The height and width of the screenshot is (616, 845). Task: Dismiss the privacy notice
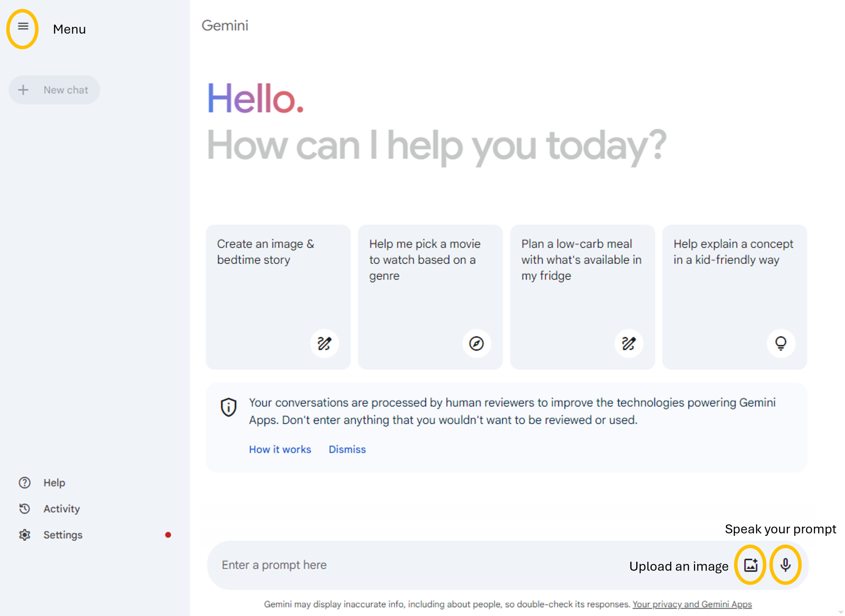pos(347,449)
